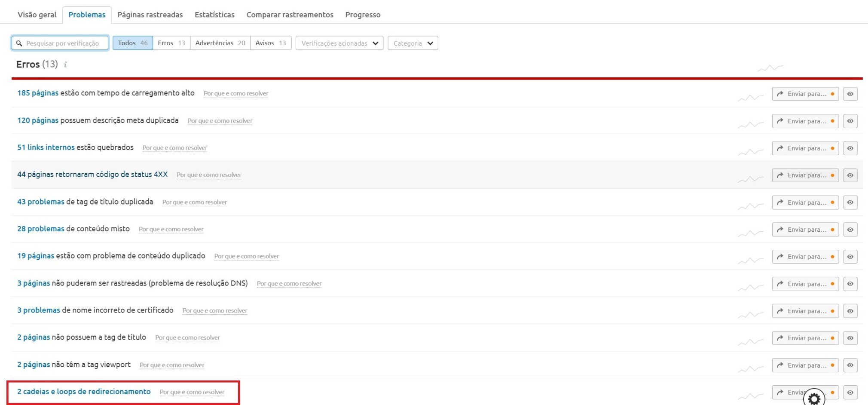Click trend graph icon for mixed content row

[750, 233]
